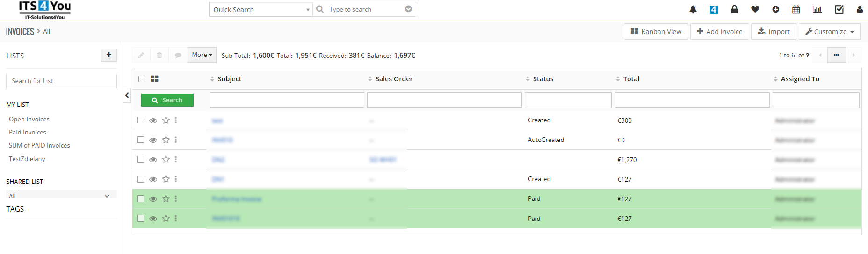Select the Open Invoices list
The height and width of the screenshot is (254, 868).
[x=29, y=120]
